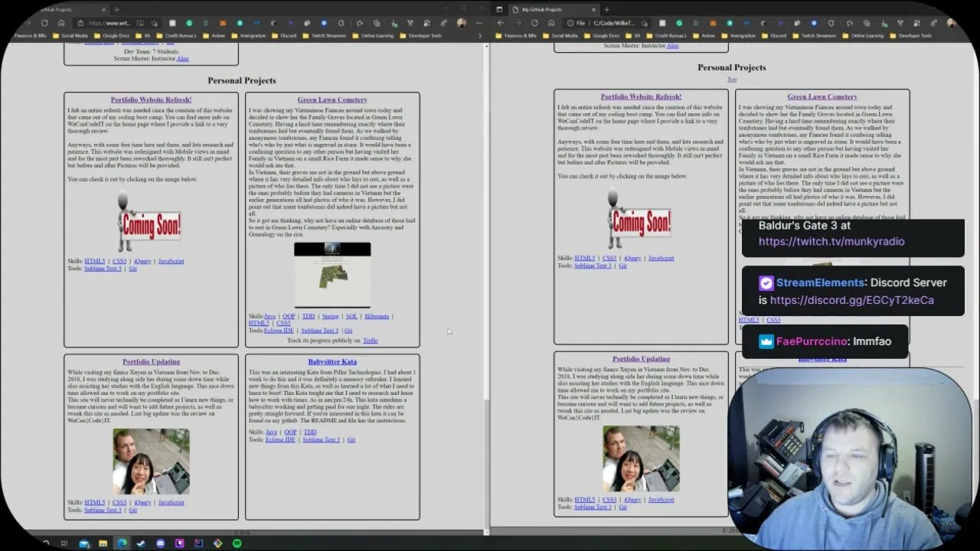This screenshot has height=551, width=980.
Task: Click the Coming Soon image in left window
Action: coord(151,221)
